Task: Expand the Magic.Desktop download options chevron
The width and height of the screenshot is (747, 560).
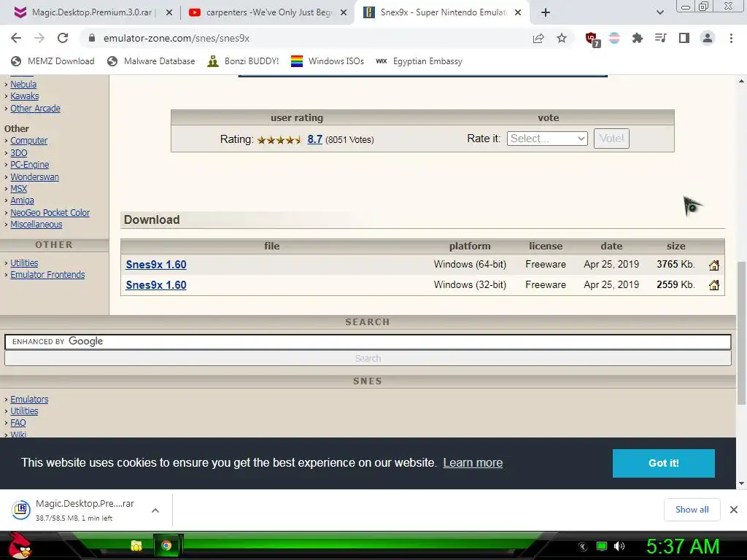Action: 155,510
